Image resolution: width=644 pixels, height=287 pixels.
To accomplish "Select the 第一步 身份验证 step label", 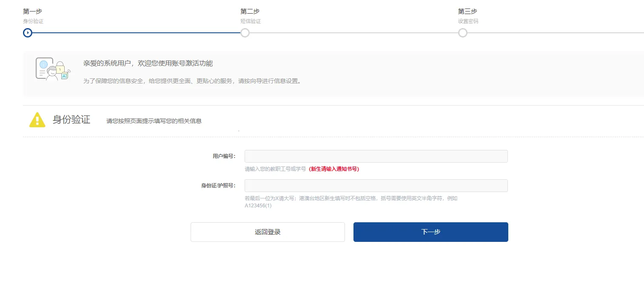I will pos(33,15).
